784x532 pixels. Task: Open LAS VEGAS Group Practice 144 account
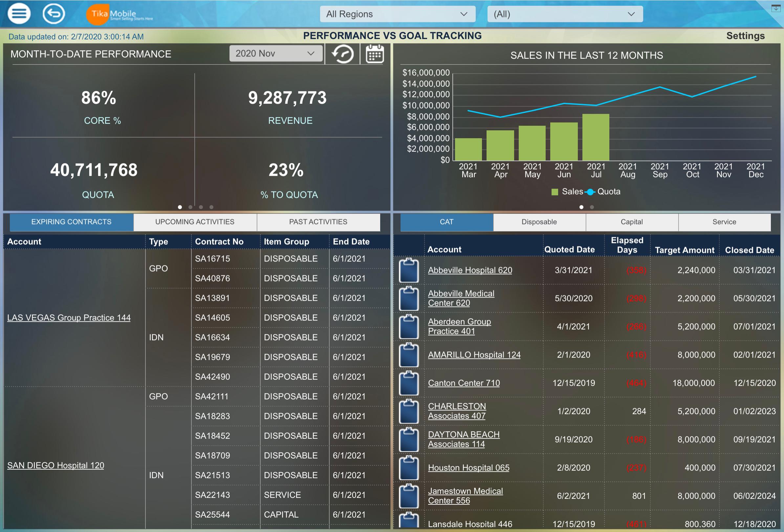tap(69, 318)
